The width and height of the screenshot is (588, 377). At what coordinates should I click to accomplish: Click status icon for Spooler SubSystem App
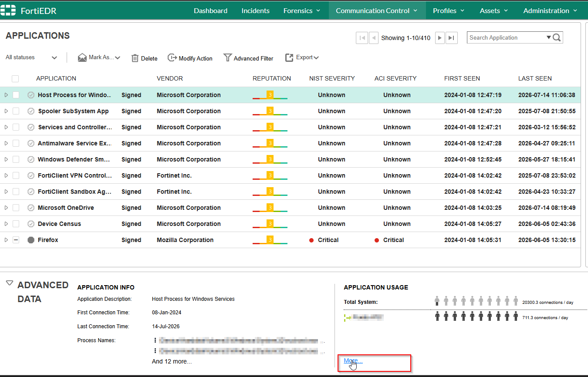pos(31,111)
